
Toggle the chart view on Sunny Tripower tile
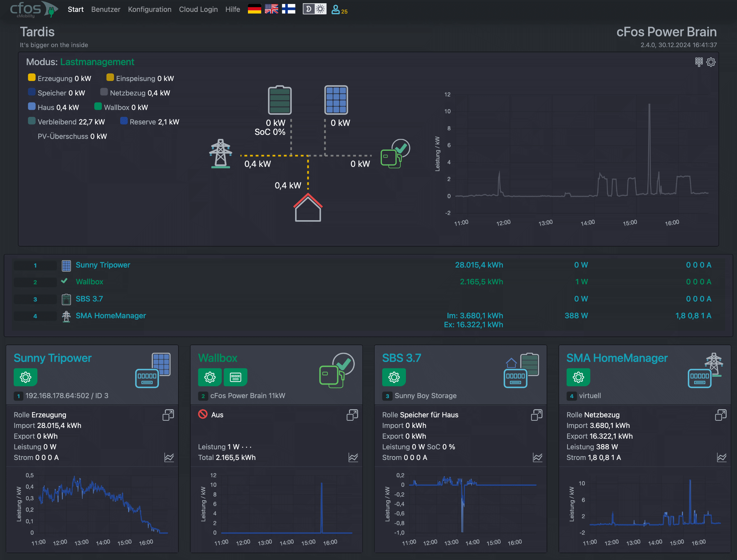(x=169, y=457)
